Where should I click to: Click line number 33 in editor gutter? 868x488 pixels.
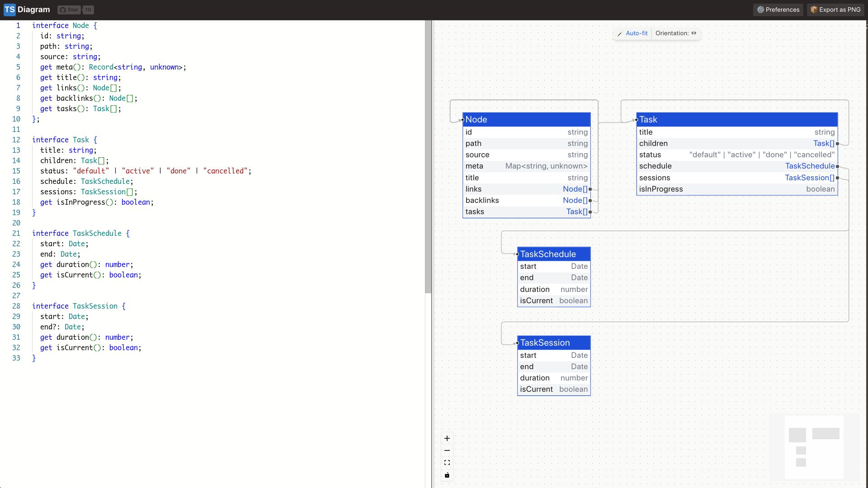click(16, 358)
